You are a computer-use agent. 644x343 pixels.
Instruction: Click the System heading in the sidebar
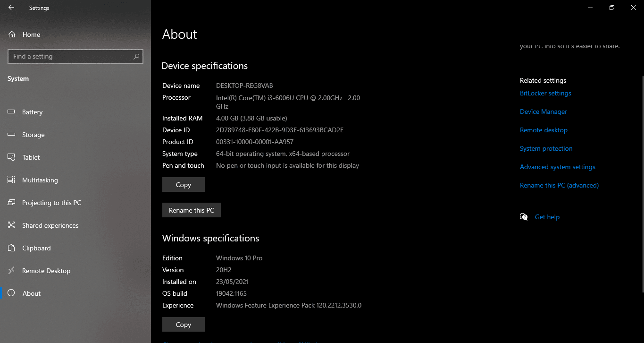18,78
